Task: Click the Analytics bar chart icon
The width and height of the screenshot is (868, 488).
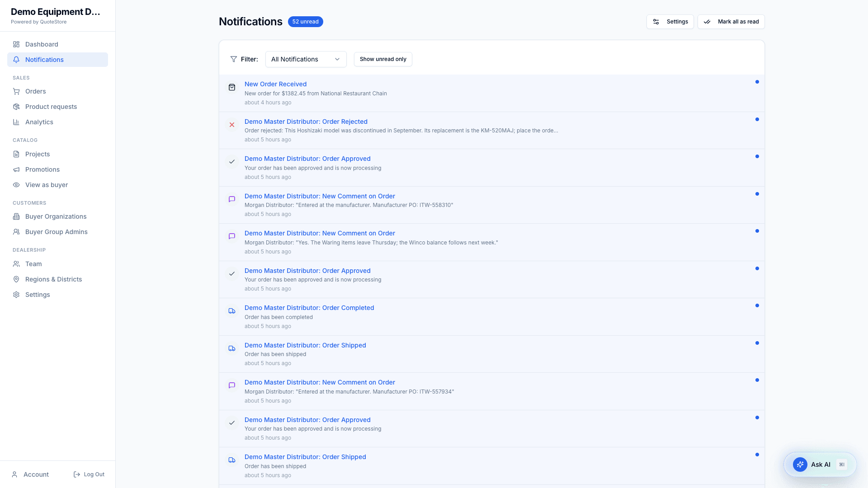Action: 16,122
